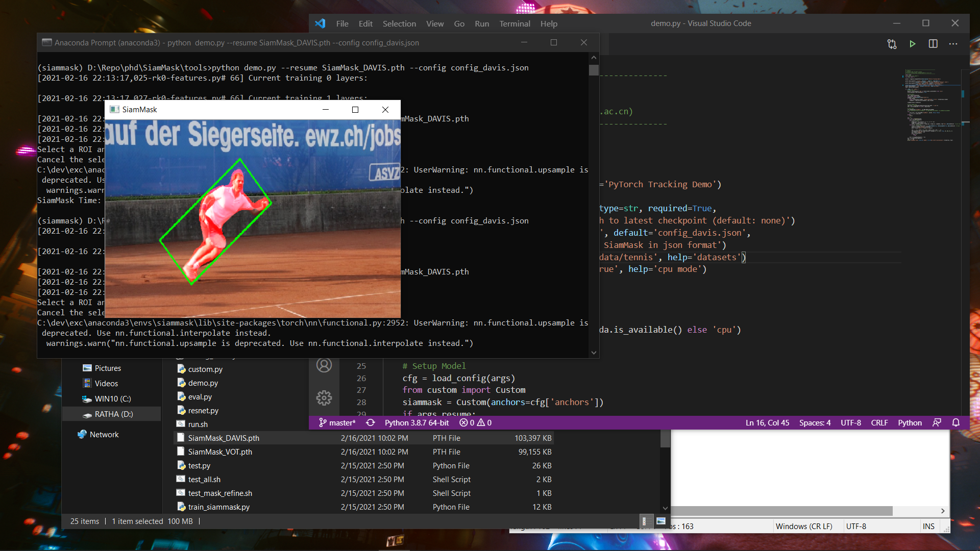Open the Run menu
The width and height of the screenshot is (980, 551).
pyautogui.click(x=482, y=23)
